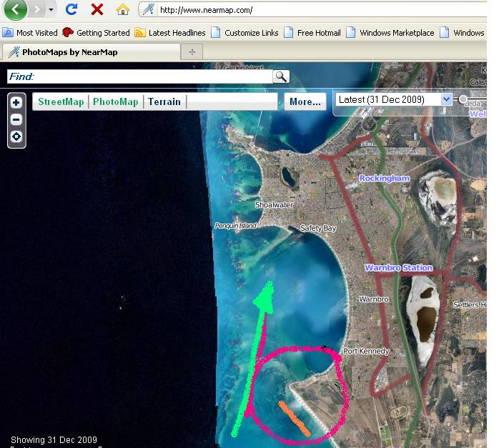
Task: Click the browser back arrow button
Action: pos(15,9)
